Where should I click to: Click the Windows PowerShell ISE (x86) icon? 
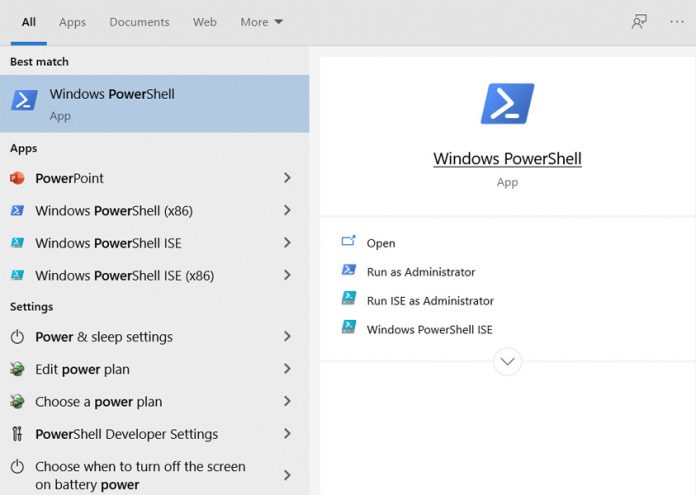pyautogui.click(x=17, y=275)
